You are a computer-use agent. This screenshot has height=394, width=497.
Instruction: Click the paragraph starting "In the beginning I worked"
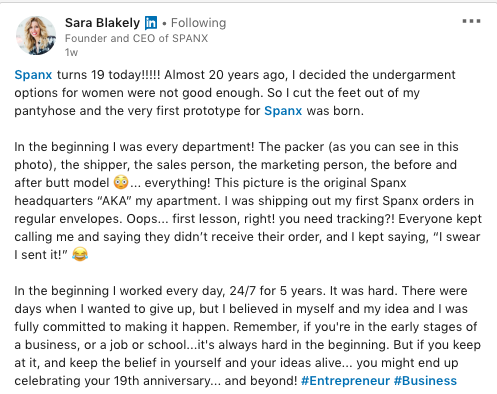(x=247, y=335)
